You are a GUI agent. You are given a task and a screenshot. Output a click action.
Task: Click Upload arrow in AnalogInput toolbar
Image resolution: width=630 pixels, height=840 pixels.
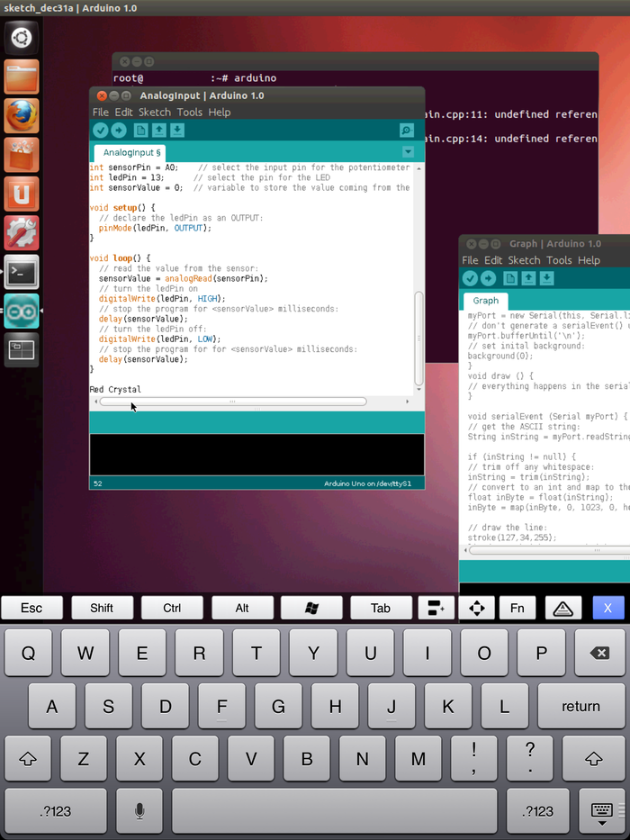(119, 131)
